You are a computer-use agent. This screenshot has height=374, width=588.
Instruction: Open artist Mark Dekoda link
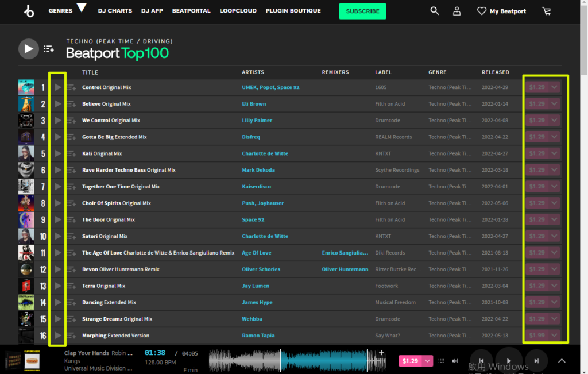point(258,170)
